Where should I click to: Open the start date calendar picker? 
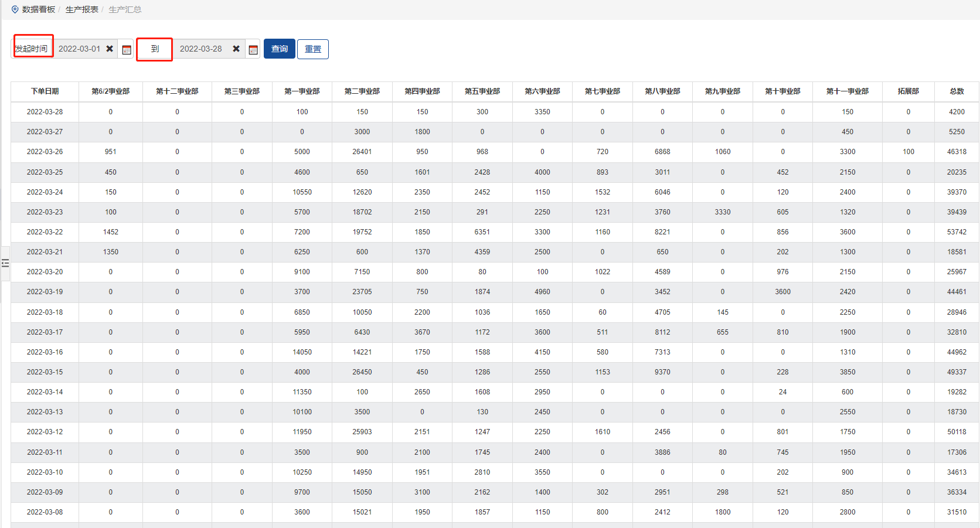127,49
